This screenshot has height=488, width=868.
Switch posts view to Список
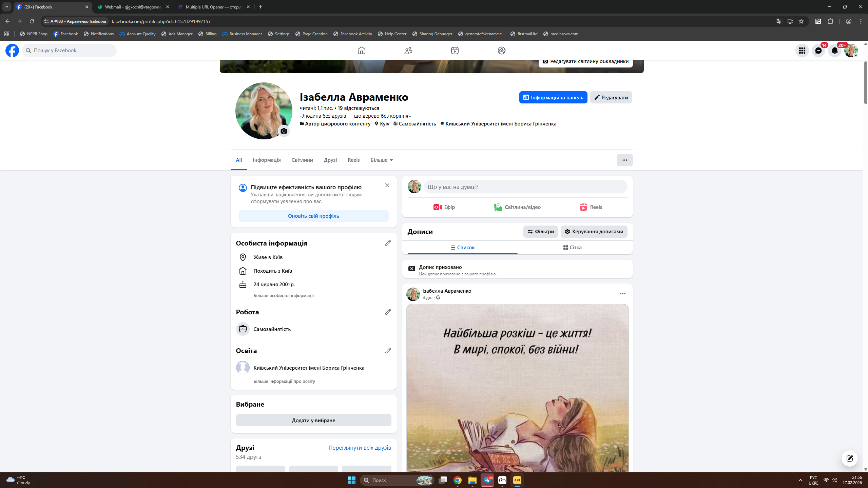[462, 248]
